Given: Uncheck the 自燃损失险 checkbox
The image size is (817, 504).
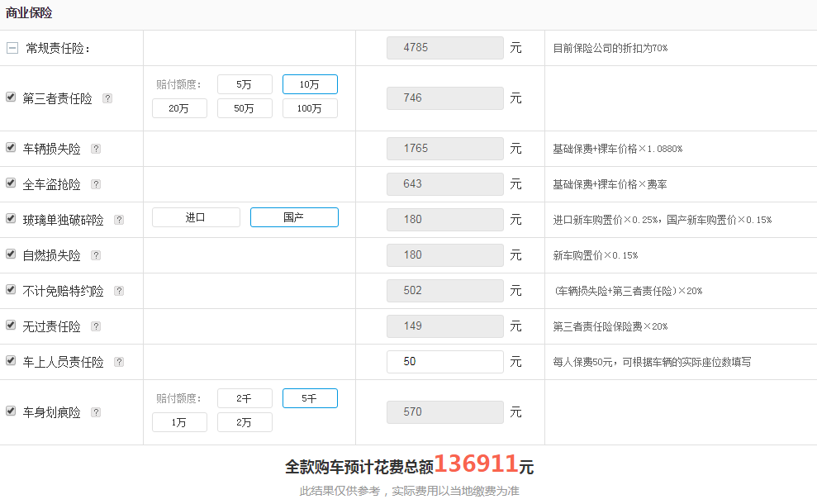Looking at the screenshot, I should coord(11,254).
